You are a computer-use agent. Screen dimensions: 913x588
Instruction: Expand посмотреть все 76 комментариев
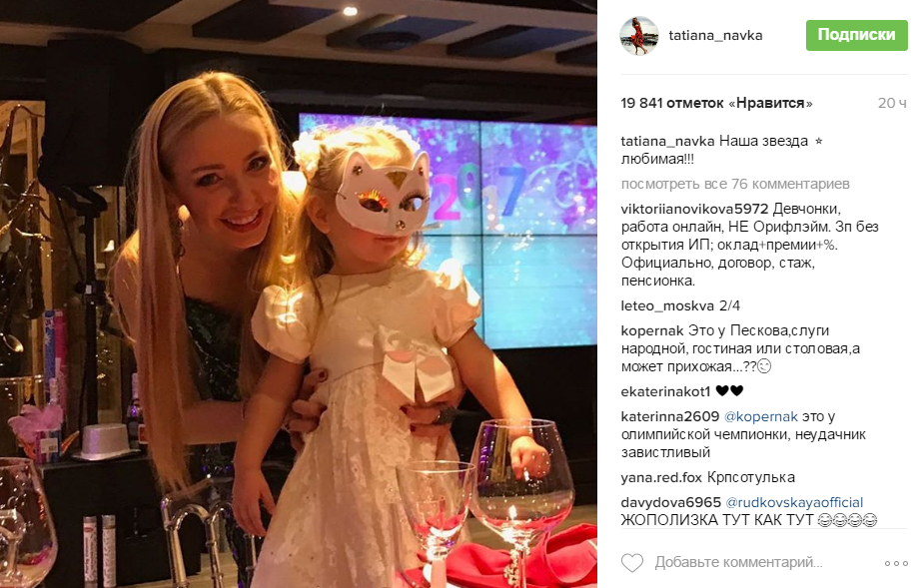[735, 184]
